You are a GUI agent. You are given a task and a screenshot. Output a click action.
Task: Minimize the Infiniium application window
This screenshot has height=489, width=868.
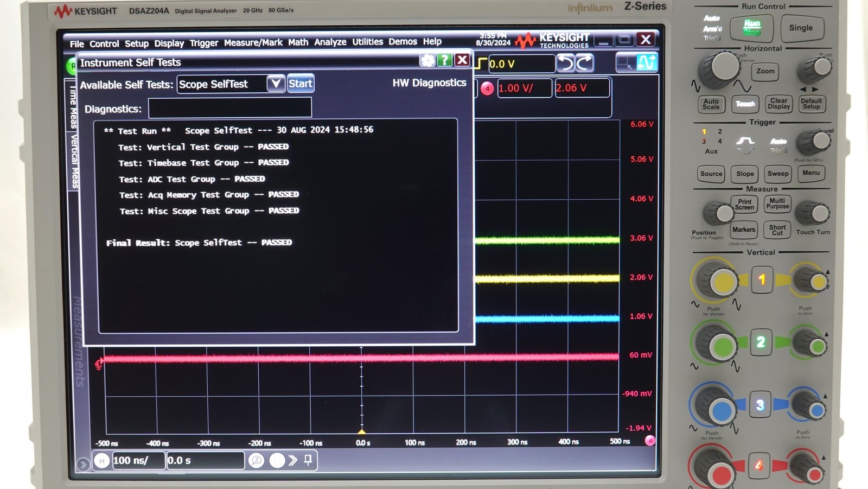click(603, 40)
